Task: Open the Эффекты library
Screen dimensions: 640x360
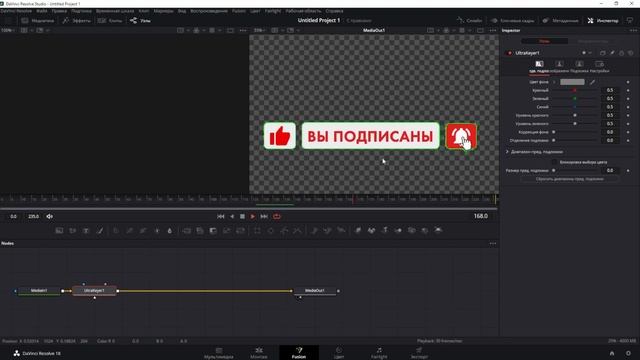Action: (x=76, y=20)
